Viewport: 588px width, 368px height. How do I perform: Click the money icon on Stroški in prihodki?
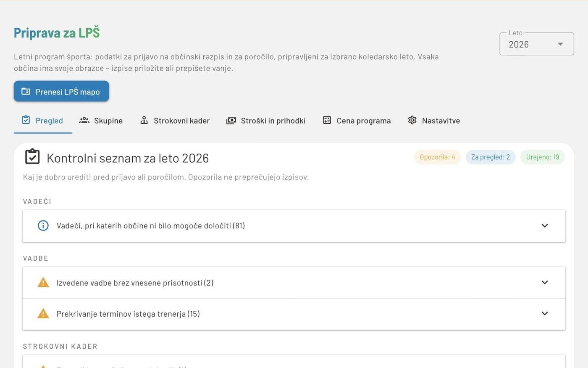click(x=231, y=121)
